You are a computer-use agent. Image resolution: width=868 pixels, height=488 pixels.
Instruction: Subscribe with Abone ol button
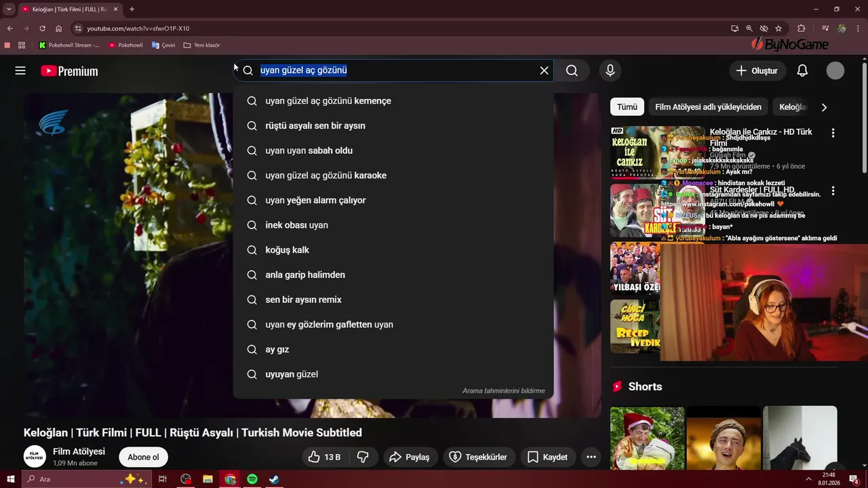[x=143, y=457]
